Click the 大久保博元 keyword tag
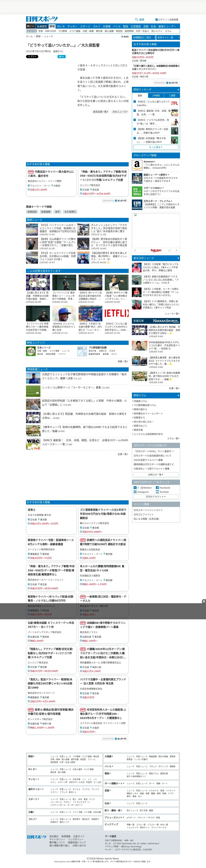 point(70,212)
